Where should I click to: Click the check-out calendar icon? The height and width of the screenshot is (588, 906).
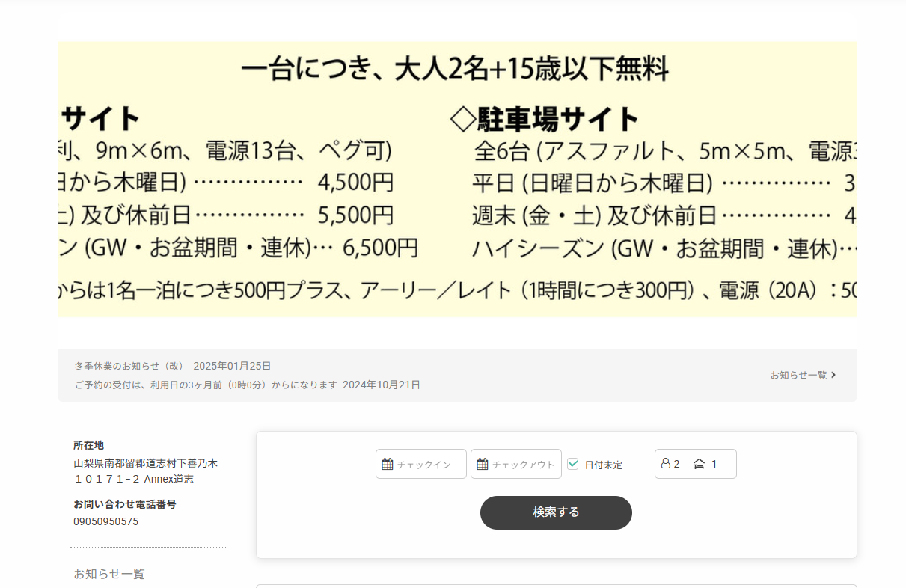(x=483, y=465)
